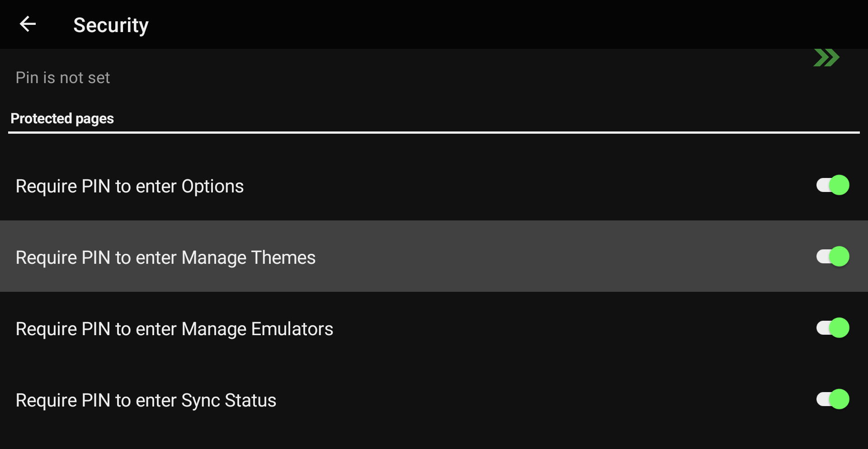The image size is (868, 449).
Task: Click the white track of Manage Themes switch
Action: 823,257
